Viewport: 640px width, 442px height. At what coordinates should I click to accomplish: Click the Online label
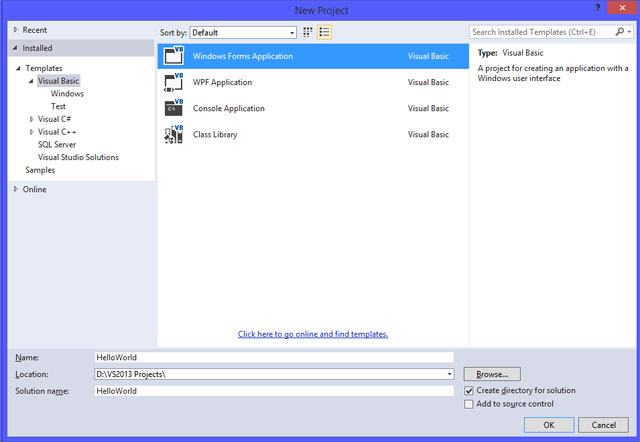35,189
